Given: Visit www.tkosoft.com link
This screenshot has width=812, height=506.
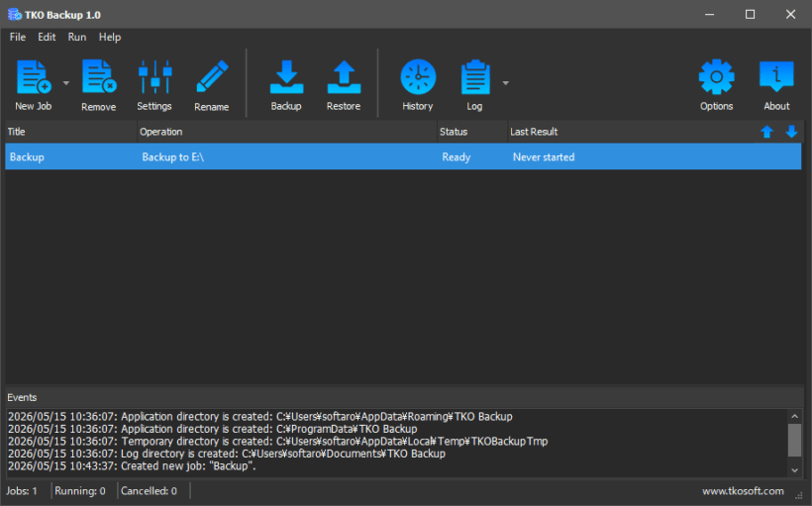Looking at the screenshot, I should [x=743, y=491].
